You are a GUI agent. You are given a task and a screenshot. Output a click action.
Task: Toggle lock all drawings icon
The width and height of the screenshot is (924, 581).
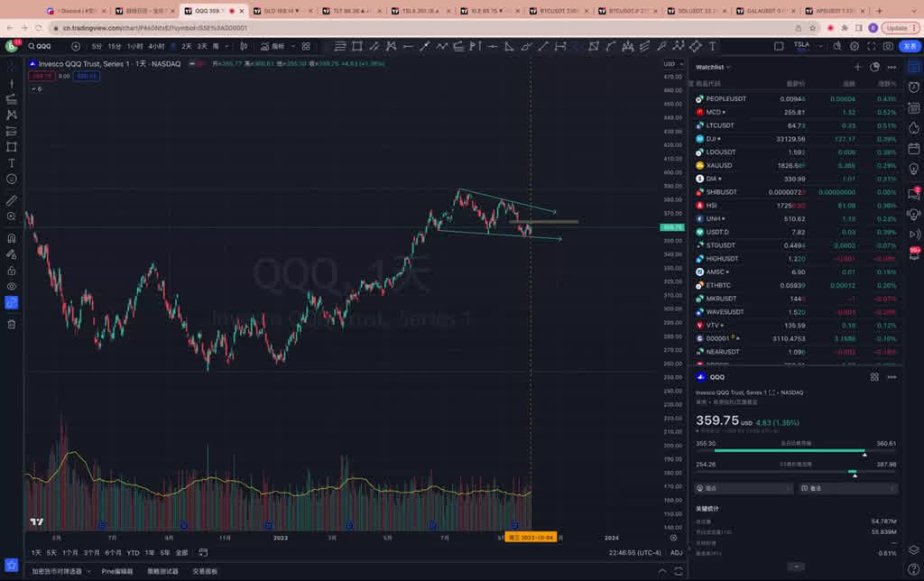(12, 270)
